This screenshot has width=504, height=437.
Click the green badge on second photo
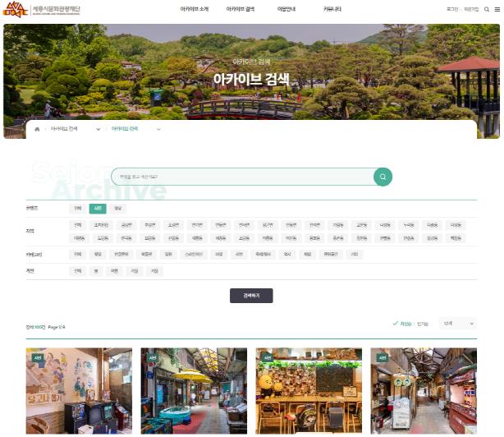coord(152,357)
